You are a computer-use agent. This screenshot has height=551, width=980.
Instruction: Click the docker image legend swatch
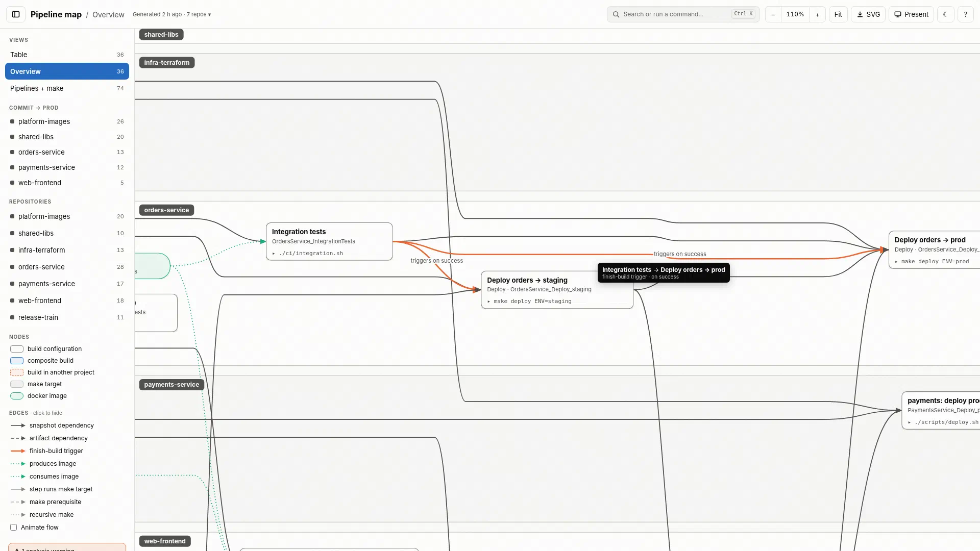17,396
